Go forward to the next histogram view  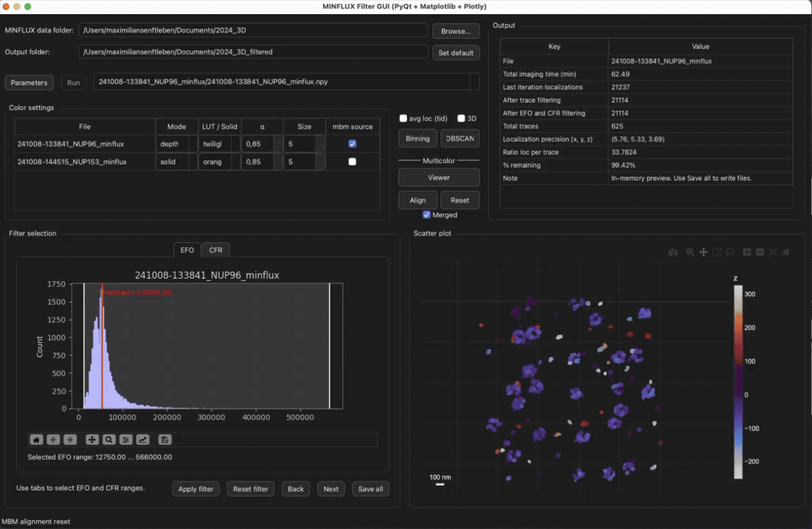(70, 440)
